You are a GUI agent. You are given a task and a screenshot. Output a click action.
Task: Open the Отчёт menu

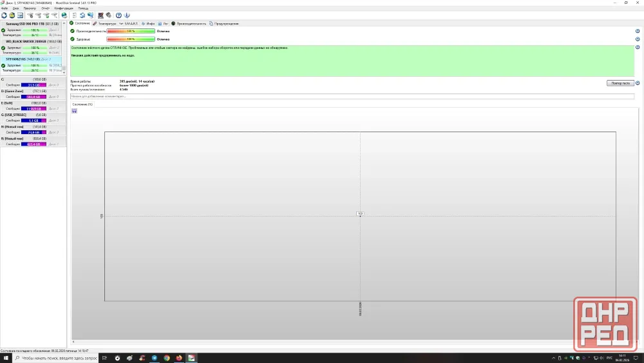pyautogui.click(x=45, y=8)
